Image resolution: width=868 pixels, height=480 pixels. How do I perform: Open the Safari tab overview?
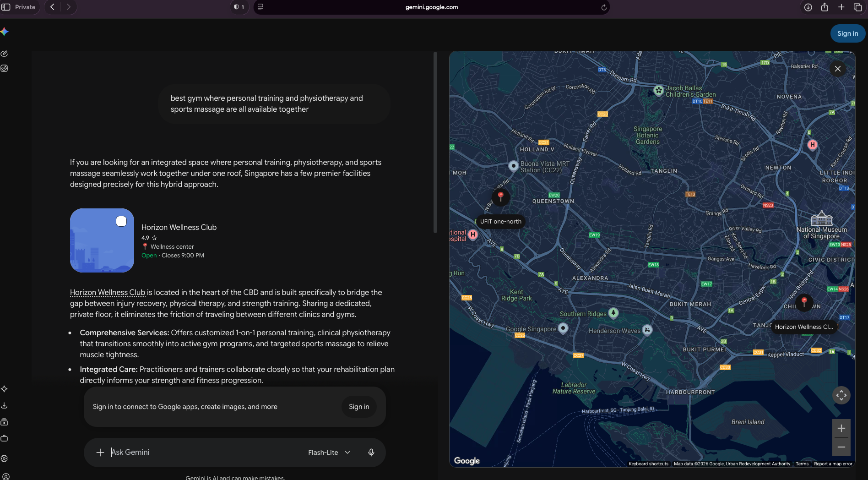858,7
